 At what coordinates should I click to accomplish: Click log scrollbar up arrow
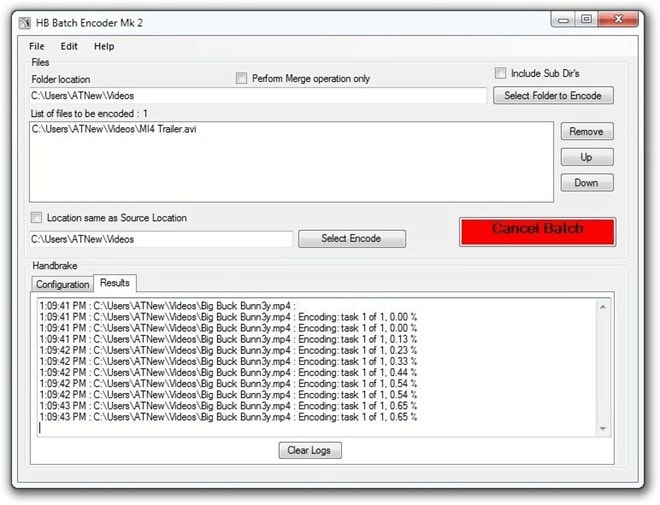click(x=603, y=307)
